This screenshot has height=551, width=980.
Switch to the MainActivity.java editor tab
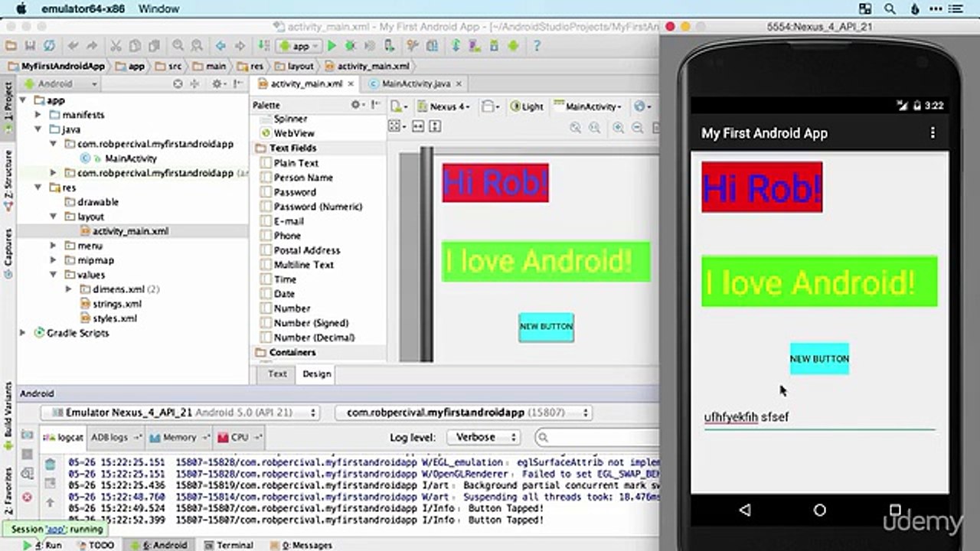coord(415,84)
